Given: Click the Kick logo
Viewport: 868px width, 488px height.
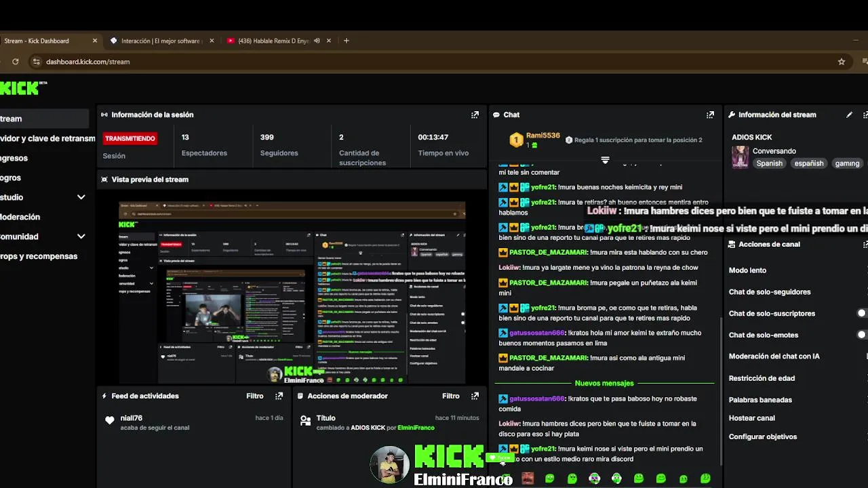Looking at the screenshot, I should pyautogui.click(x=19, y=87).
